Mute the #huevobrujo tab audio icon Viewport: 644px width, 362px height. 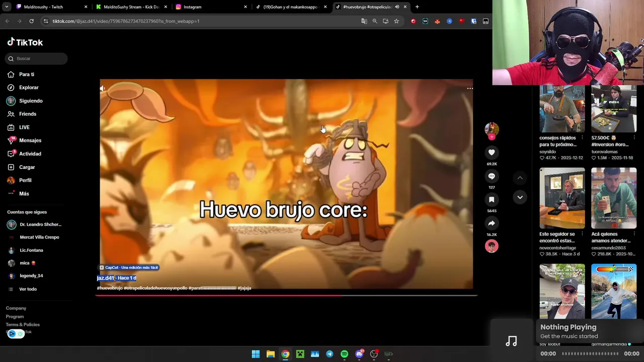pos(397,7)
